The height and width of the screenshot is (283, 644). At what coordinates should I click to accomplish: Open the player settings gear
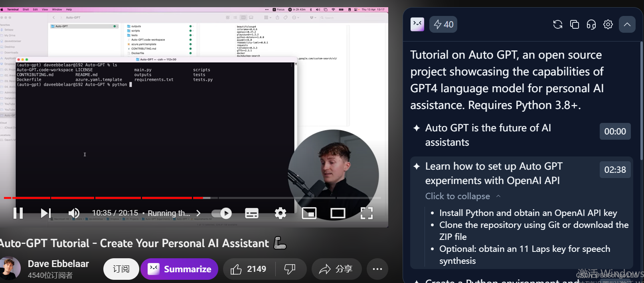(281, 213)
